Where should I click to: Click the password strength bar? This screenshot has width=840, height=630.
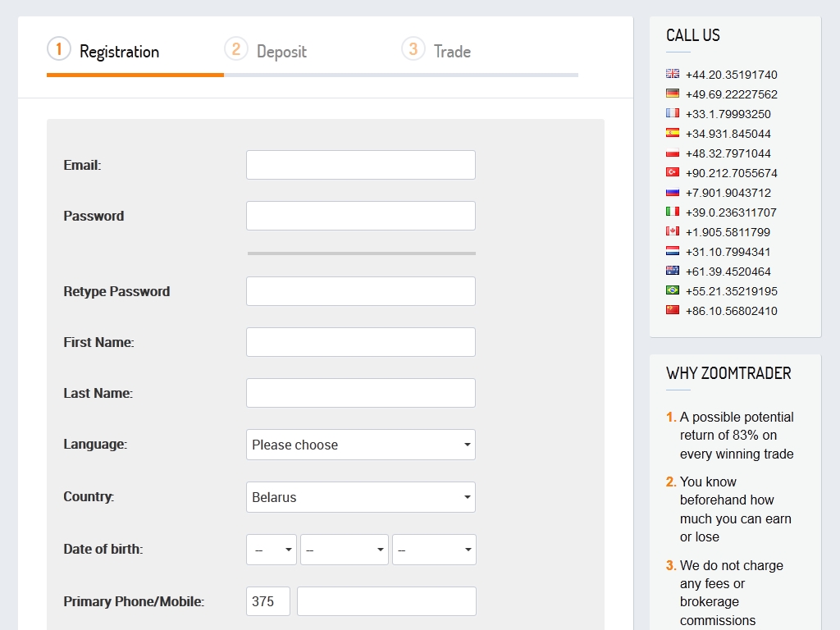pos(361,253)
